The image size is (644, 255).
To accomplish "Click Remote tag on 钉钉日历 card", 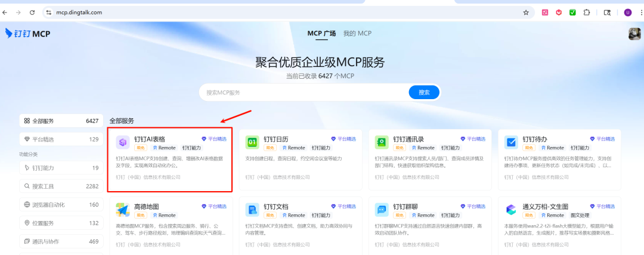I will point(293,148).
